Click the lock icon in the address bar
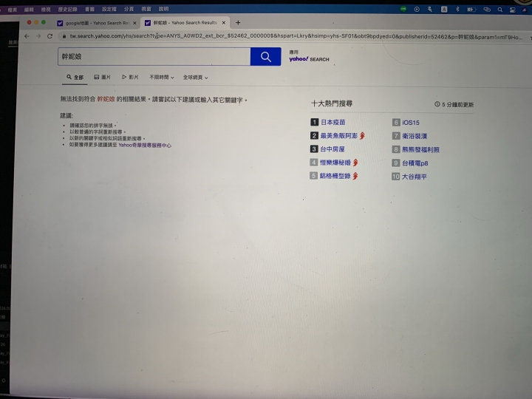This screenshot has height=399, width=532. click(x=64, y=36)
